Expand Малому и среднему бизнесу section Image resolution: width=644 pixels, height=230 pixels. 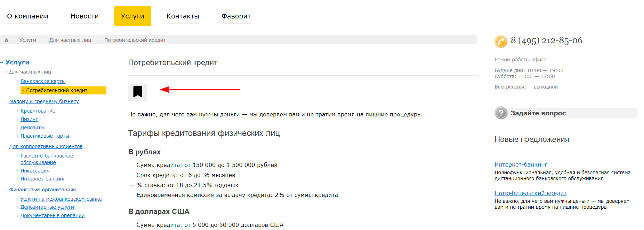coord(44,101)
